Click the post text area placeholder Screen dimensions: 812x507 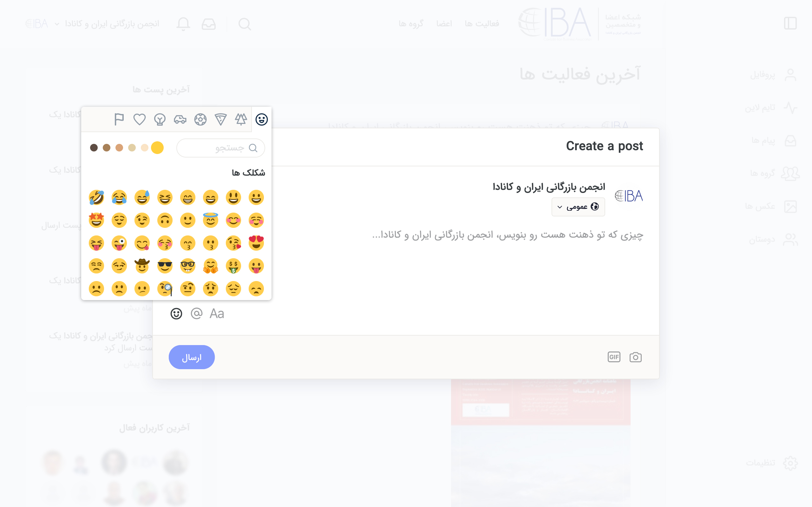(x=508, y=235)
